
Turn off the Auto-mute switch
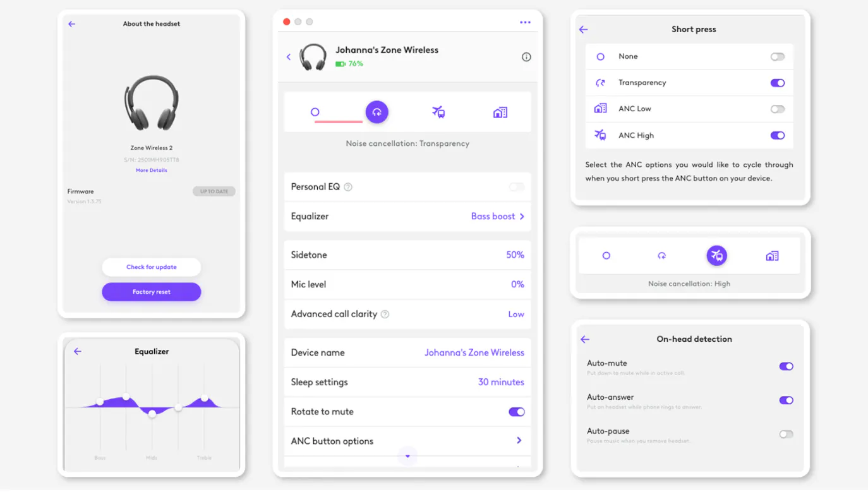786,366
